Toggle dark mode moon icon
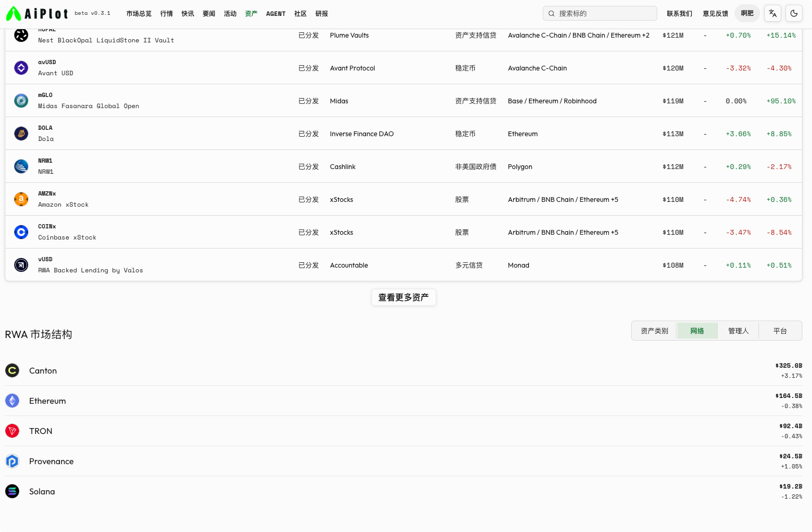Screen dimensions: 812x532 point(794,13)
